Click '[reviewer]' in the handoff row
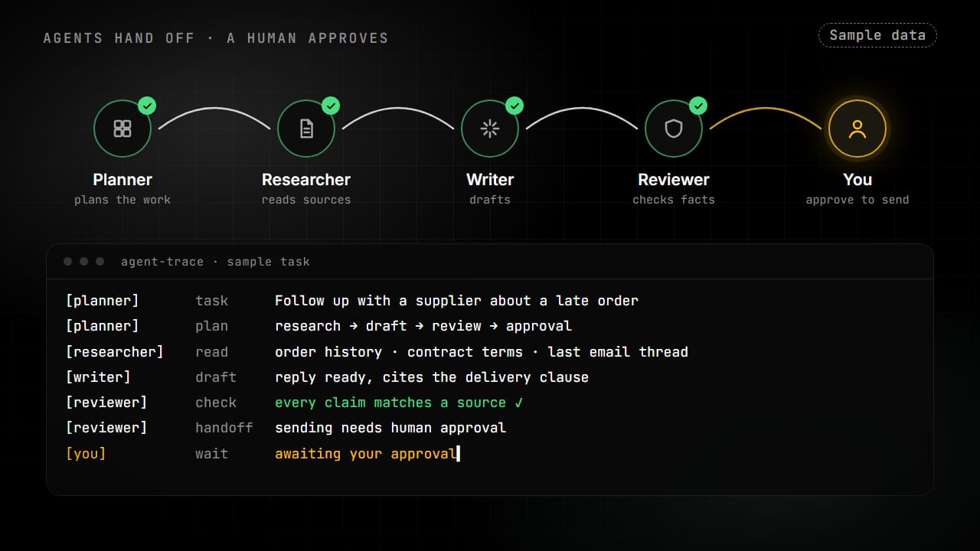980x551 pixels. click(x=106, y=428)
